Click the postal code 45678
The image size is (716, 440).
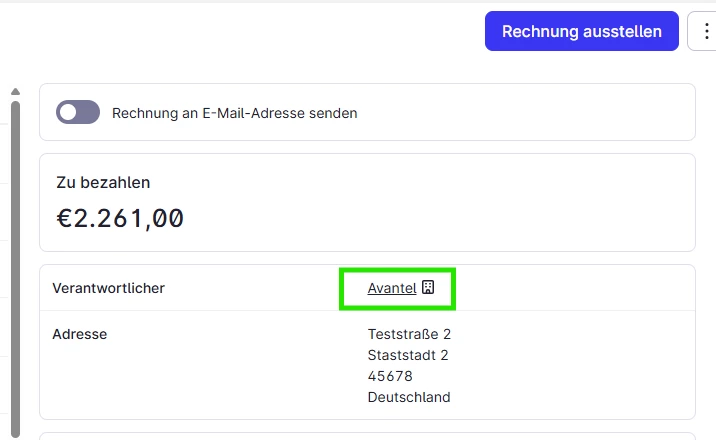390,376
